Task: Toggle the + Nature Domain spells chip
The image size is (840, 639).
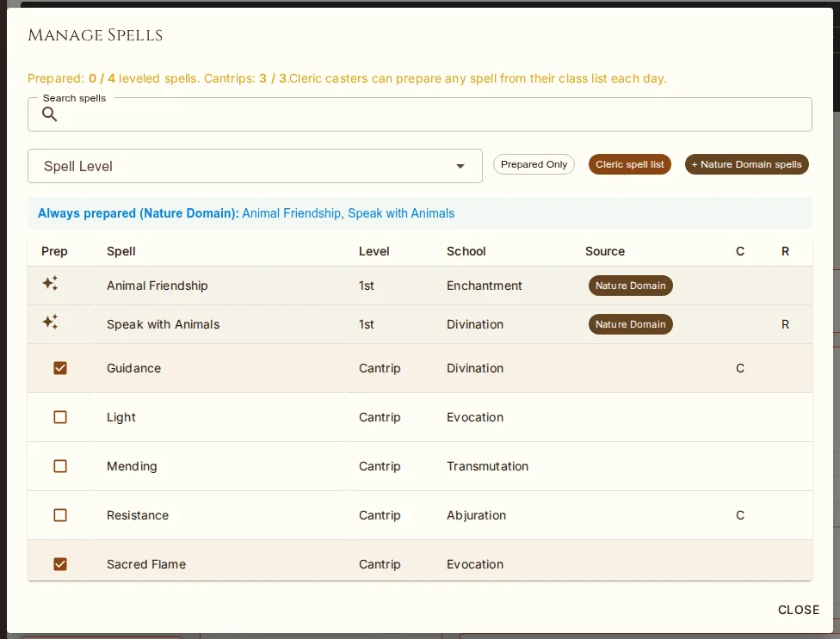Action: (747, 164)
